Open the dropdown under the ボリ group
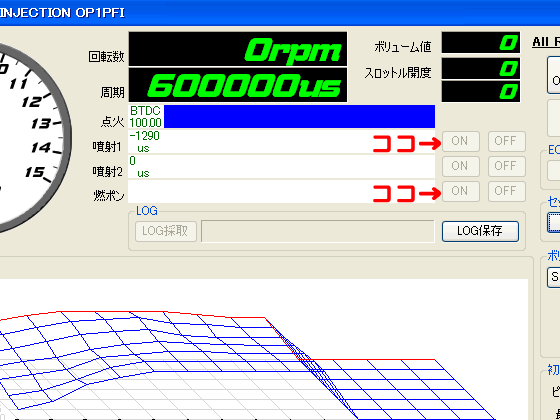The image size is (560, 420). (x=554, y=278)
